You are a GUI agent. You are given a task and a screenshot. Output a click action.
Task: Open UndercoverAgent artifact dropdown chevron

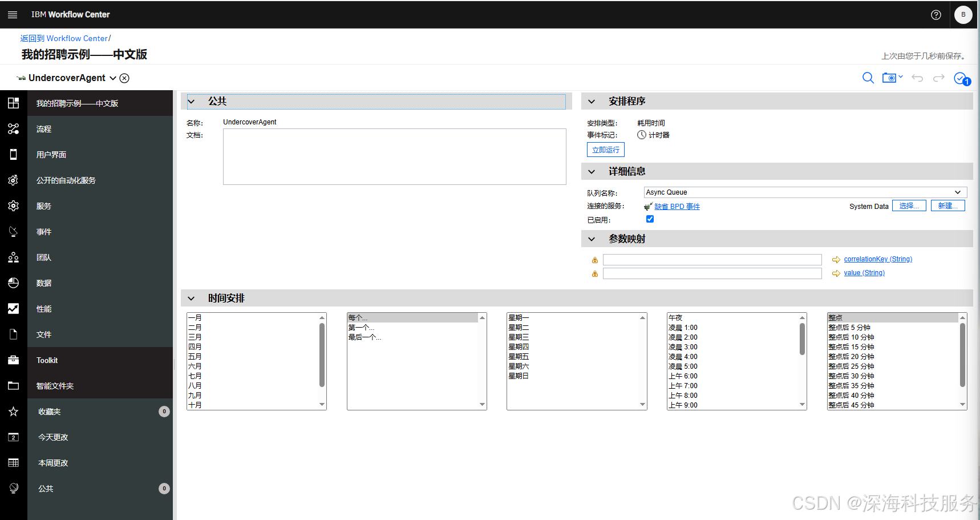tap(113, 78)
